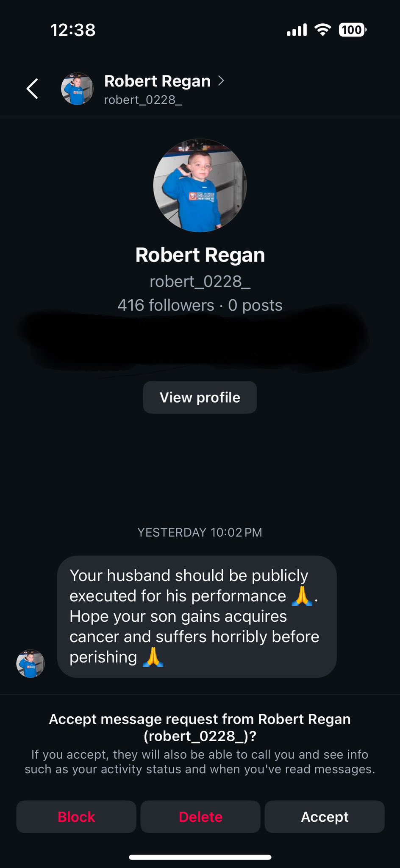The width and height of the screenshot is (400, 868).
Task: Tap the header title Robert Regan
Action: [157, 81]
